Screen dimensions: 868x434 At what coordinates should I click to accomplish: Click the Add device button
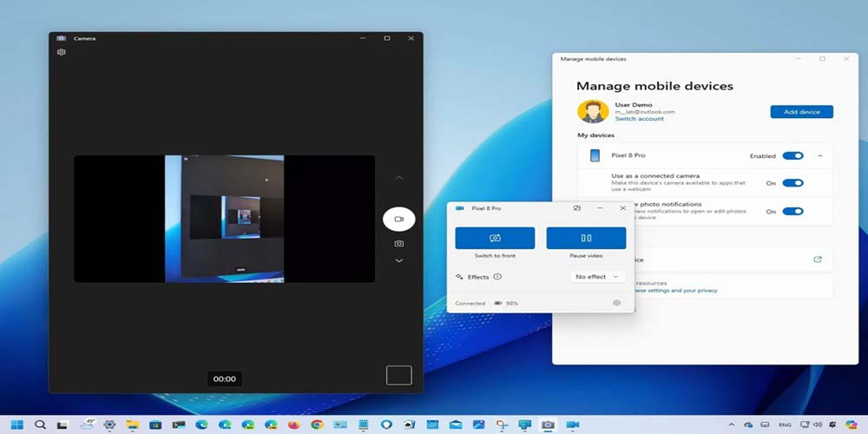[801, 112]
